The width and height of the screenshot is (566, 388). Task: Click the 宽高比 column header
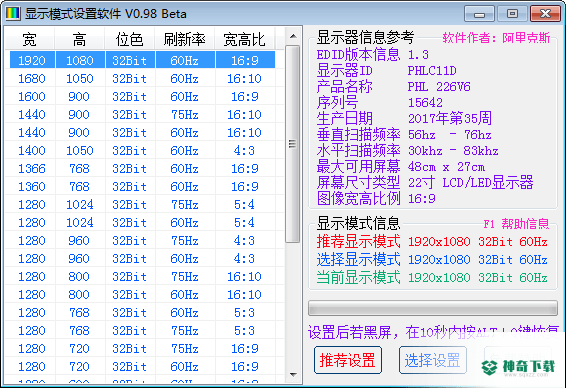[x=245, y=39]
